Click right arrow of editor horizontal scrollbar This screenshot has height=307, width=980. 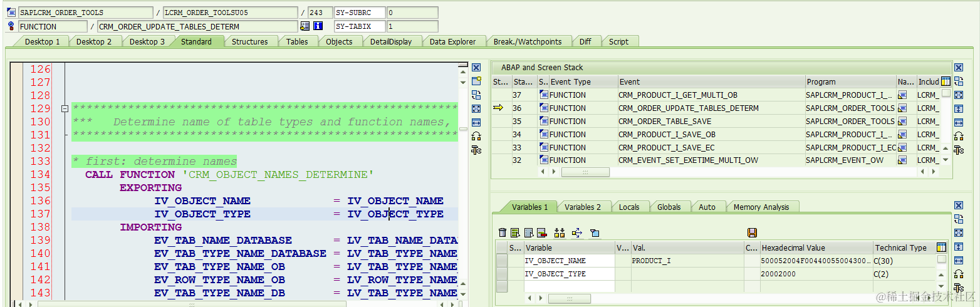(452, 304)
